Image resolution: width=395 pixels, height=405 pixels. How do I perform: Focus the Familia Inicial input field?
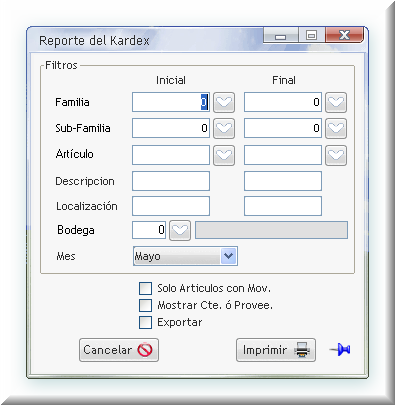(171, 102)
